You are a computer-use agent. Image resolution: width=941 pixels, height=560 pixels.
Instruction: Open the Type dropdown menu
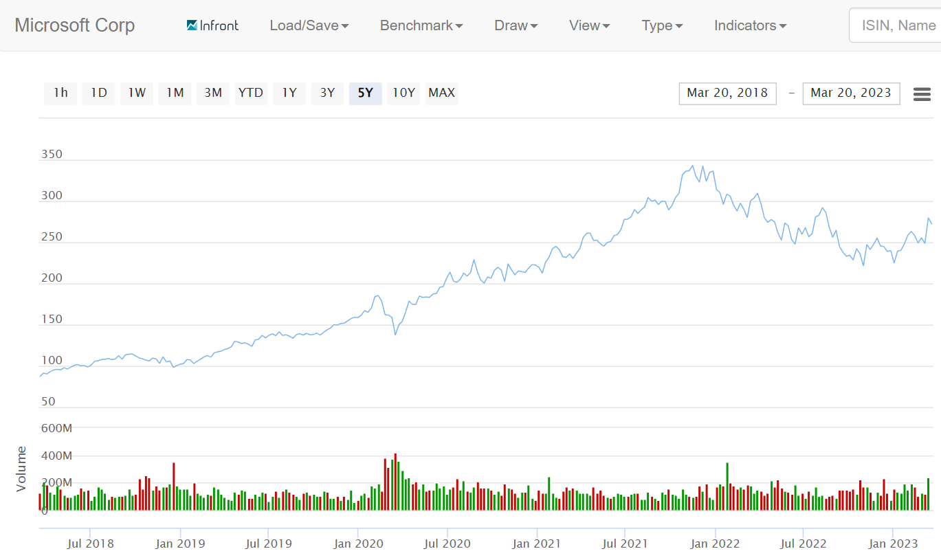pos(663,25)
